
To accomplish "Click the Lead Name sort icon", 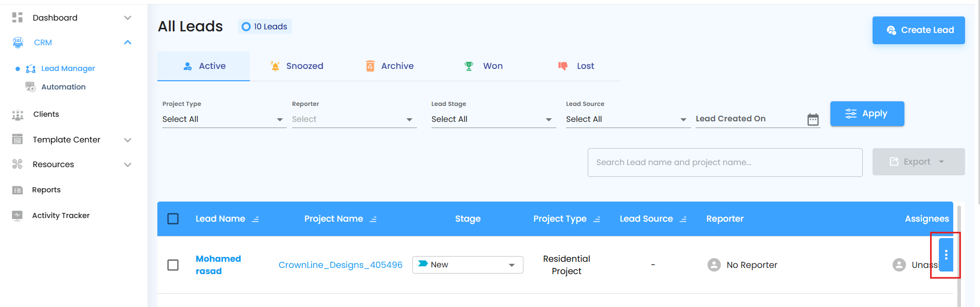I will tap(256, 219).
